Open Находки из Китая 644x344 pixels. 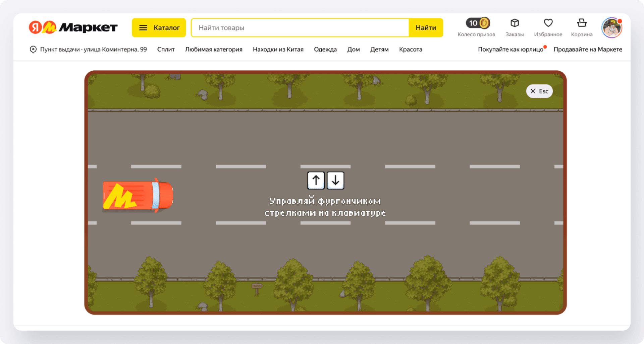[x=278, y=50]
